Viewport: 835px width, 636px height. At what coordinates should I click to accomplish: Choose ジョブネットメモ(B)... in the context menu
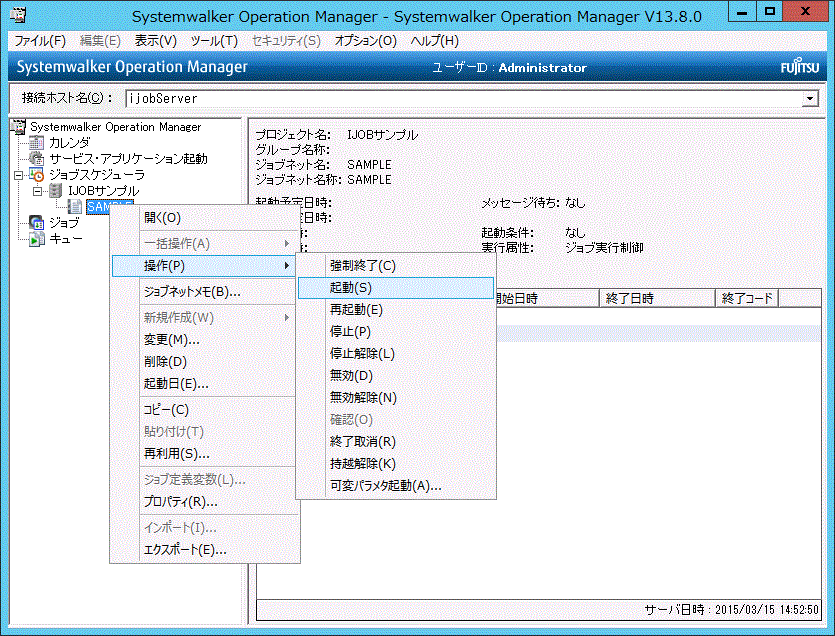205,292
